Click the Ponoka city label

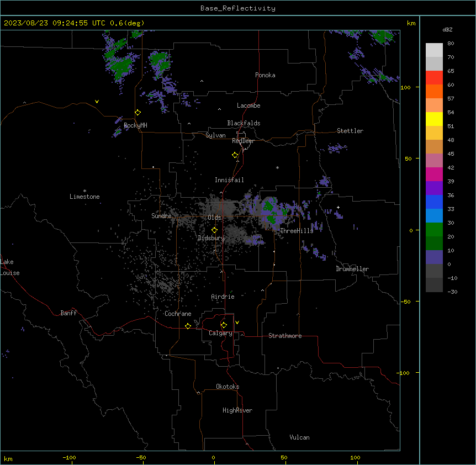pos(265,75)
